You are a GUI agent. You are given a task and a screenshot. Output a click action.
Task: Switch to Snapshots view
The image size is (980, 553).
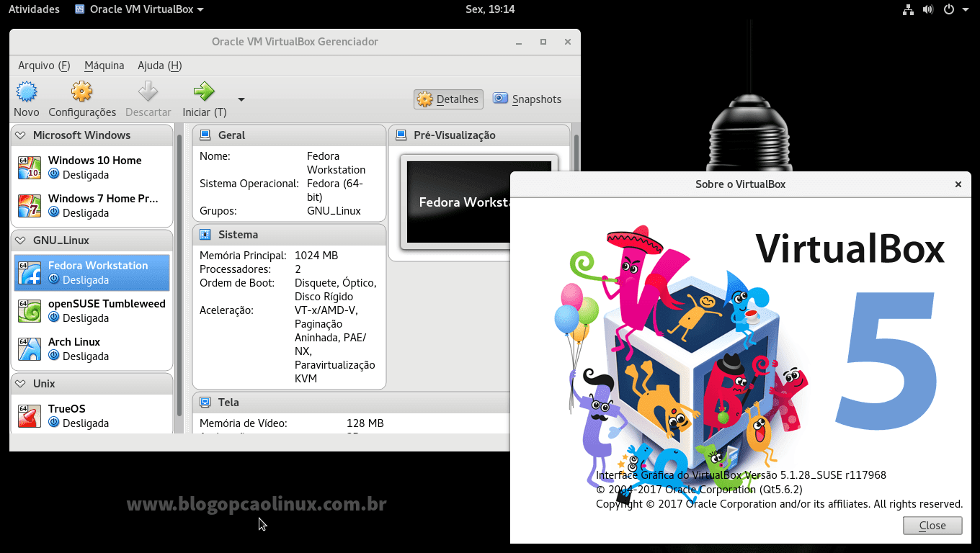click(527, 99)
